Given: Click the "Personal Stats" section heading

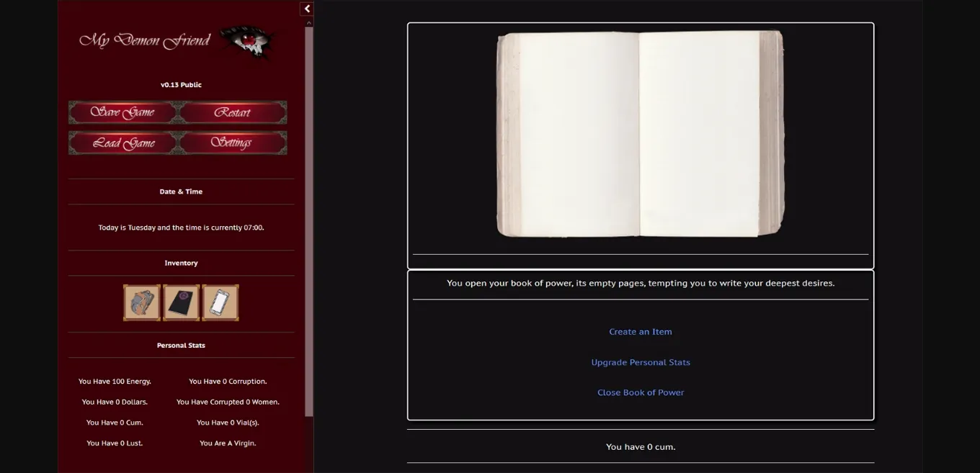Looking at the screenshot, I should (x=181, y=345).
